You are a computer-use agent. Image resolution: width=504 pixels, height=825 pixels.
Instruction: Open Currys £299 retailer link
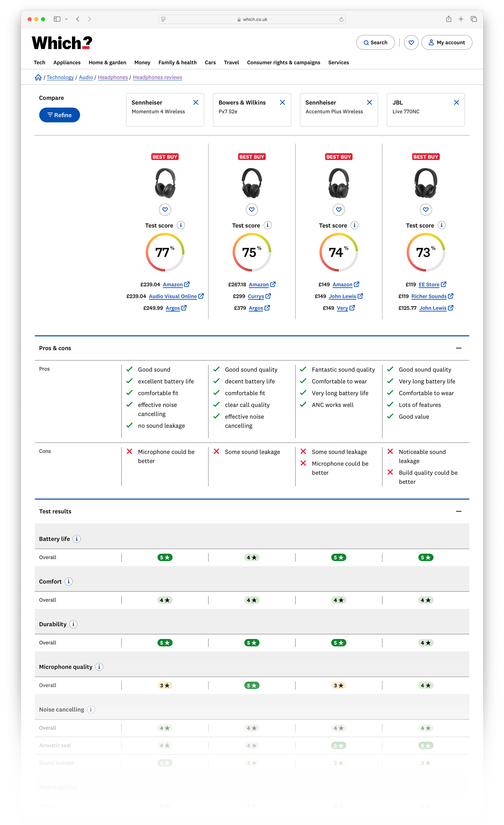point(259,296)
